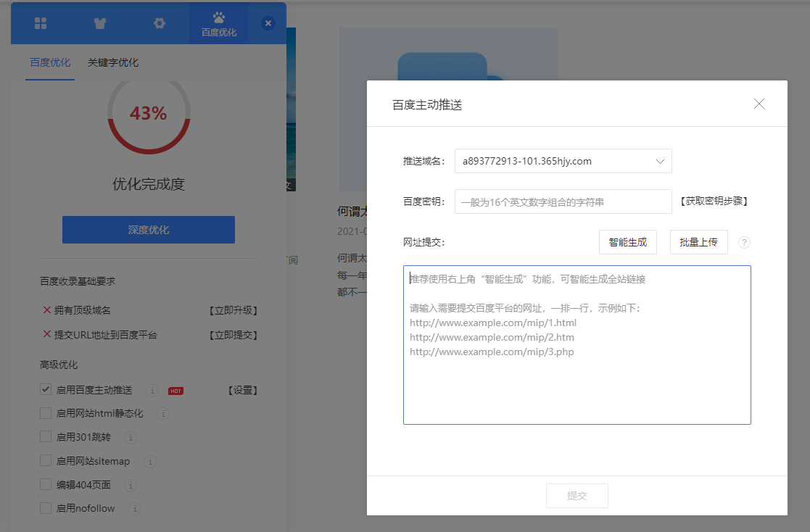Click the 推送域名 dropdown chevron arrow
This screenshot has height=532, width=810.
point(660,161)
